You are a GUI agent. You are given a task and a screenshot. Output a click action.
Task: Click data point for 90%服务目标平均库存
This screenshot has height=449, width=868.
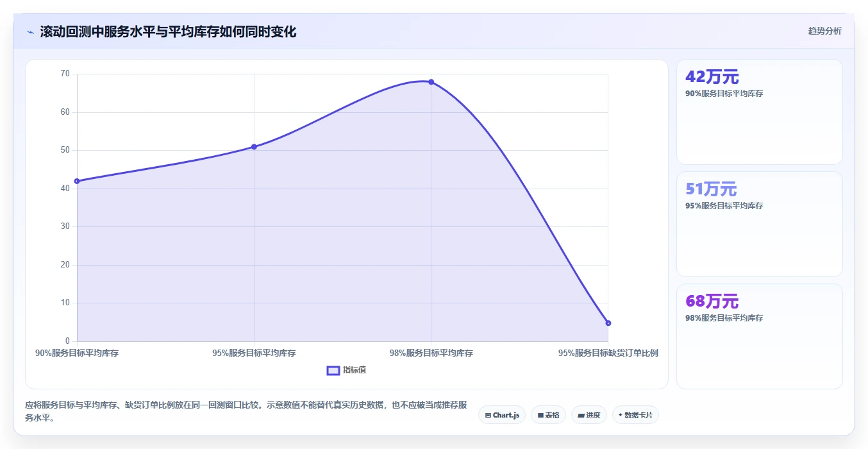click(x=77, y=181)
